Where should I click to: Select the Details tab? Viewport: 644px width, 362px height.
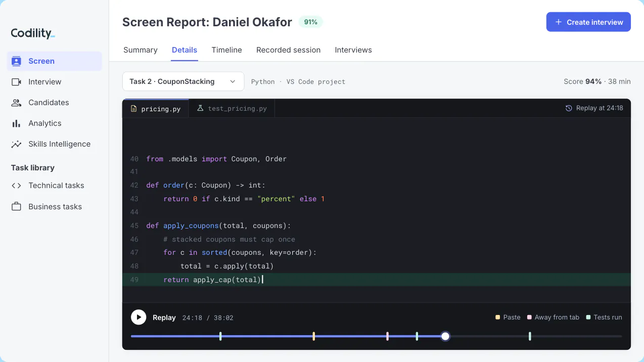185,50
